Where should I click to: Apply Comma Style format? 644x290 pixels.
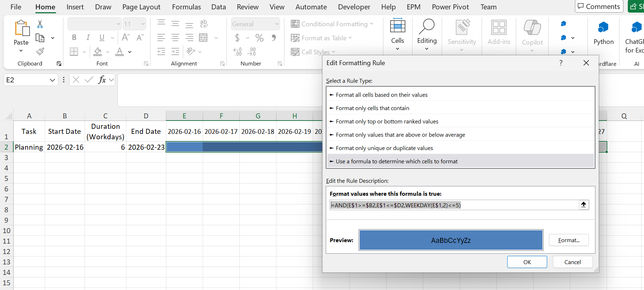[274, 37]
